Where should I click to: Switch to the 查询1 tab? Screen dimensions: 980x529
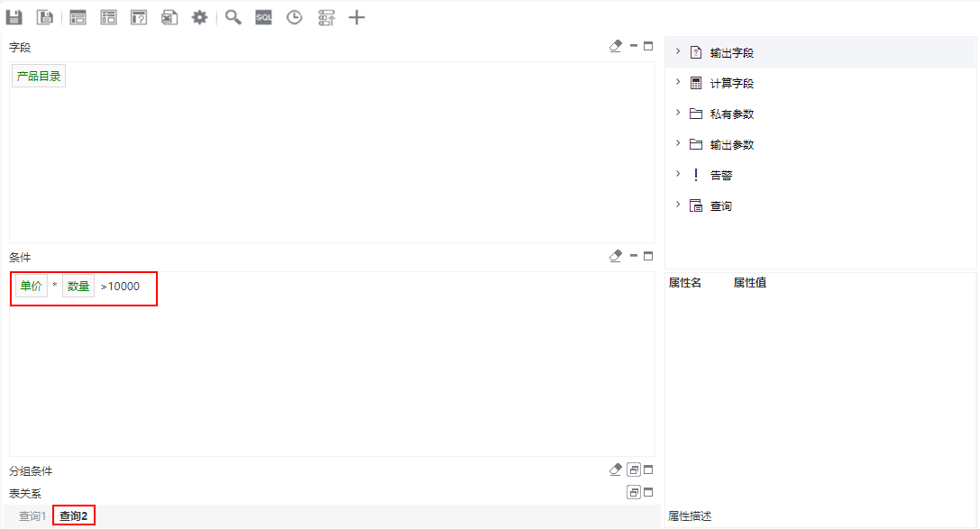pyautogui.click(x=32, y=515)
